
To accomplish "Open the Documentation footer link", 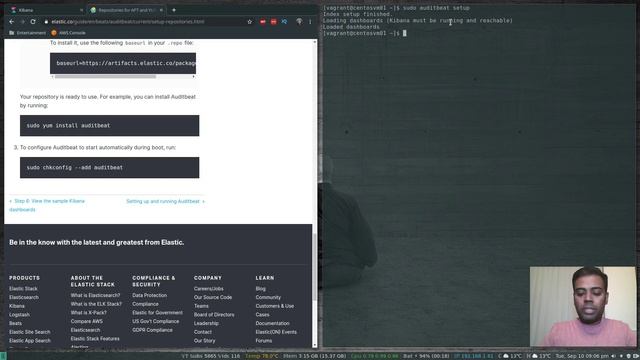I will (272, 323).
